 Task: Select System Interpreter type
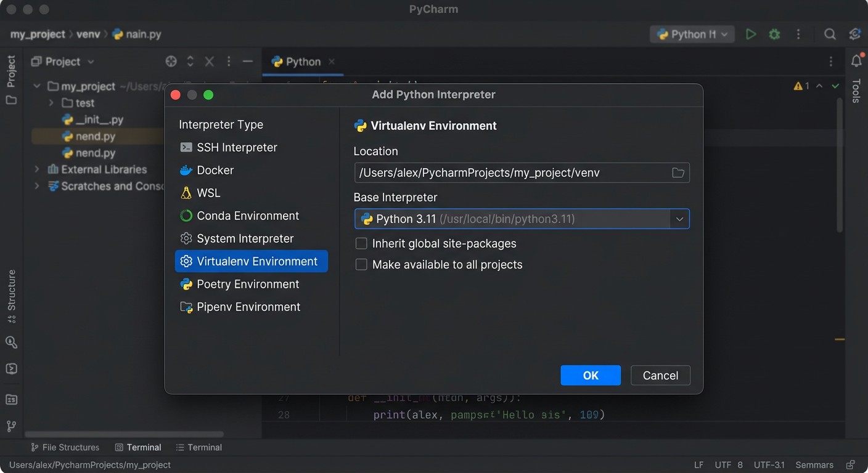tap(252, 238)
